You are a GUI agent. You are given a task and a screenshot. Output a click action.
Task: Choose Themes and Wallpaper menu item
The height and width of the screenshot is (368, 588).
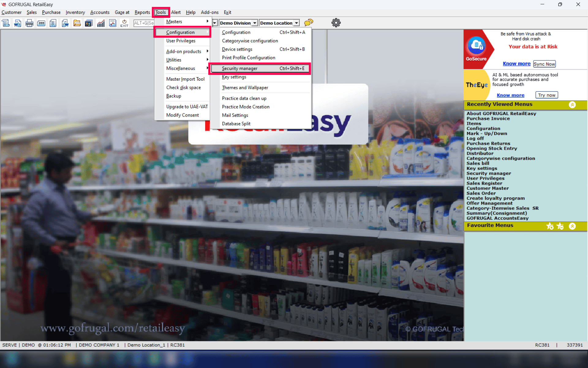click(x=245, y=88)
